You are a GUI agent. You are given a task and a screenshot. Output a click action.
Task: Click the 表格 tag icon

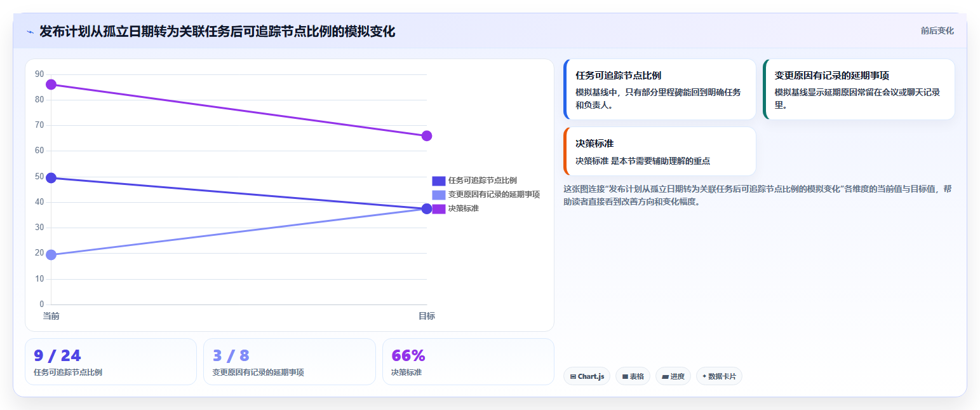pos(625,377)
